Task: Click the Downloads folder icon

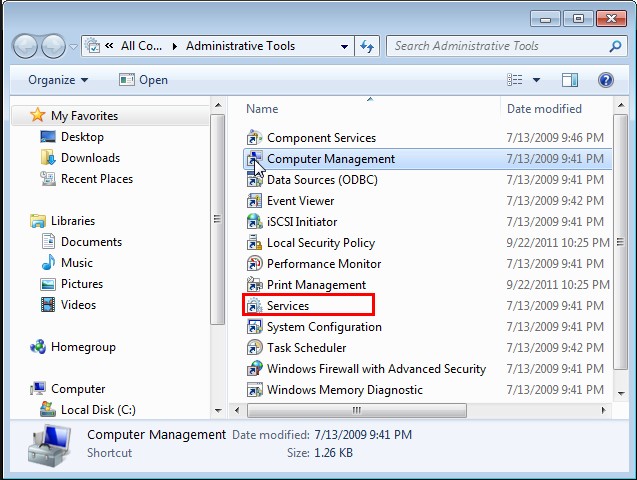Action: (x=48, y=158)
